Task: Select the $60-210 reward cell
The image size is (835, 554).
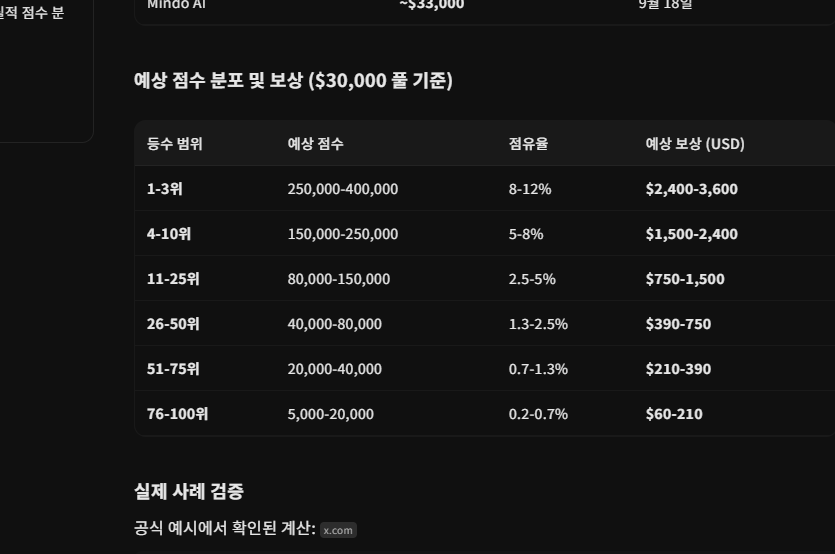Action: pyautogui.click(x=674, y=414)
